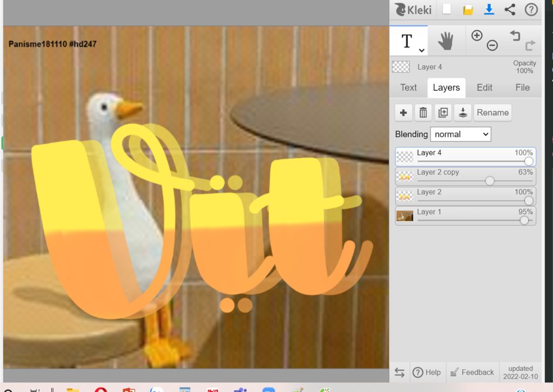Click the Opacity 100% label at top
This screenshot has width=553, height=392.
click(524, 66)
